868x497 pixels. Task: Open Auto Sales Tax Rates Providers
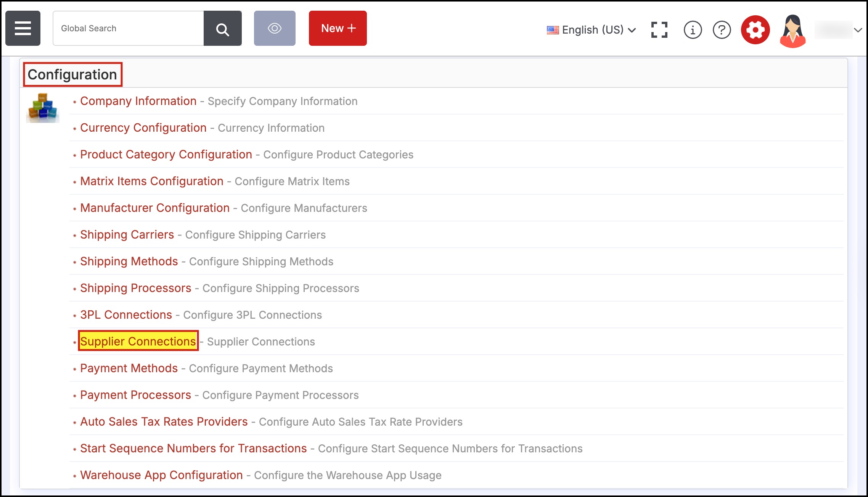tap(164, 422)
